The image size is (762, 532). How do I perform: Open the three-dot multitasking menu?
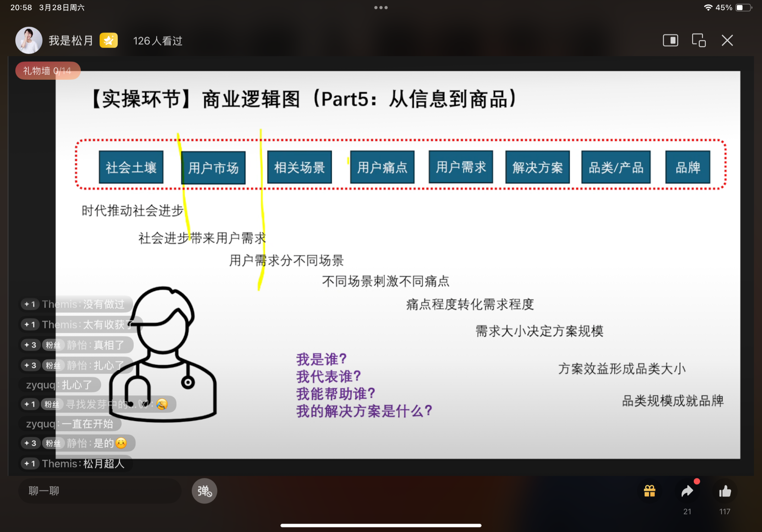381,7
